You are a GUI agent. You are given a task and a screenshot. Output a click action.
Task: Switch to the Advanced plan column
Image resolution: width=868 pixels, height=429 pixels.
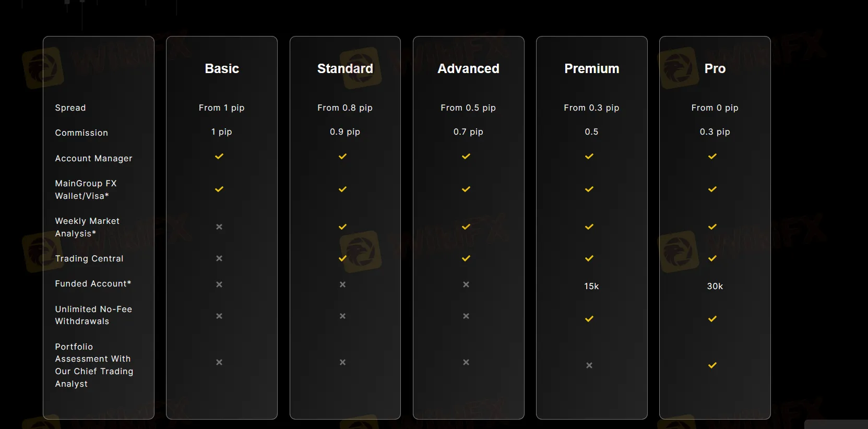click(468, 68)
